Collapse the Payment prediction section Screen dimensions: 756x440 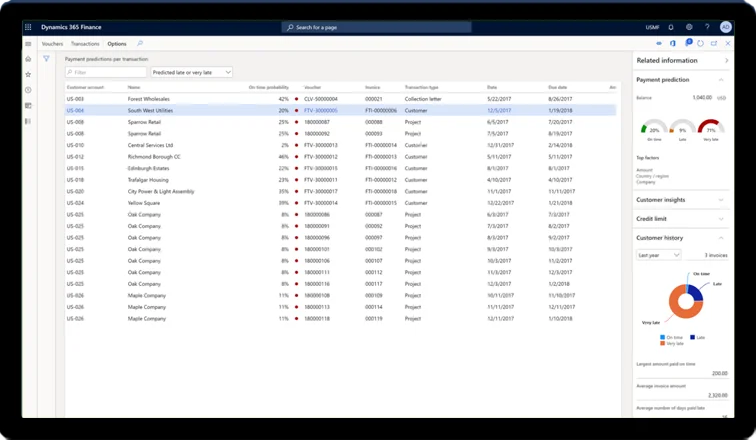pos(720,79)
